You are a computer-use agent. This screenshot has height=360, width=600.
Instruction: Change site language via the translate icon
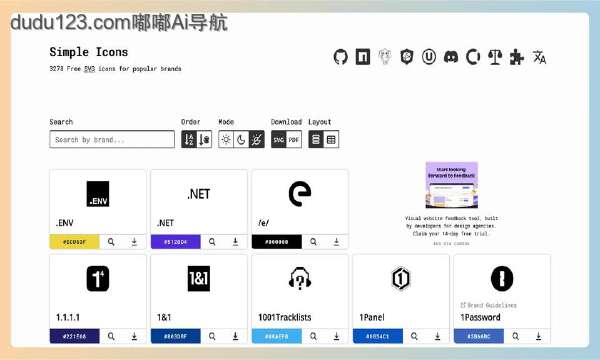pyautogui.click(x=539, y=57)
